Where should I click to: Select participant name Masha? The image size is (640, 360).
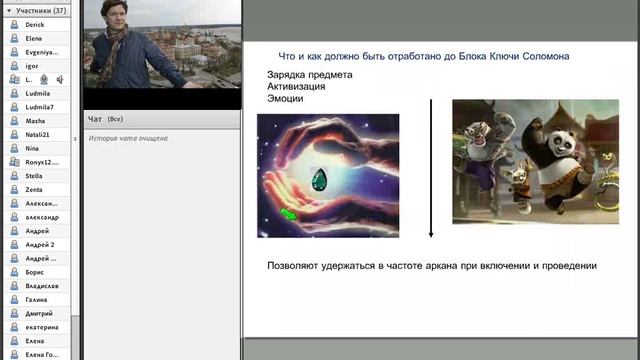[x=35, y=121]
